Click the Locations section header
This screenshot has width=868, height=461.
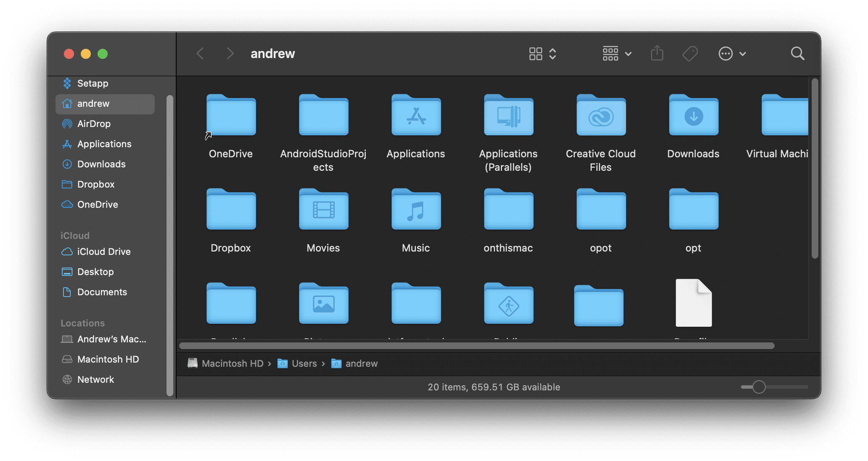click(82, 323)
